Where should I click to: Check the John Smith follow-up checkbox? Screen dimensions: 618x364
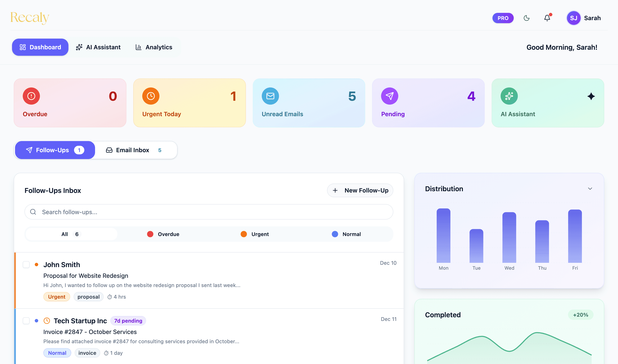click(x=26, y=264)
